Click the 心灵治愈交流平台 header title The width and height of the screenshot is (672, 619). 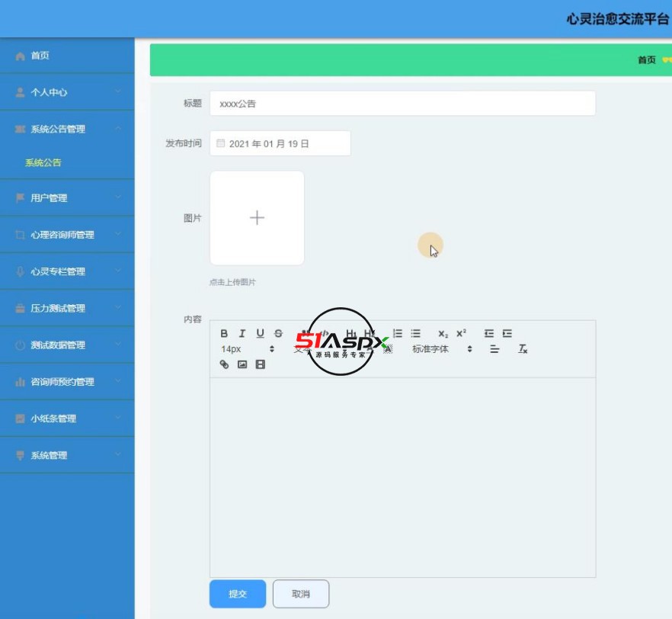click(618, 19)
